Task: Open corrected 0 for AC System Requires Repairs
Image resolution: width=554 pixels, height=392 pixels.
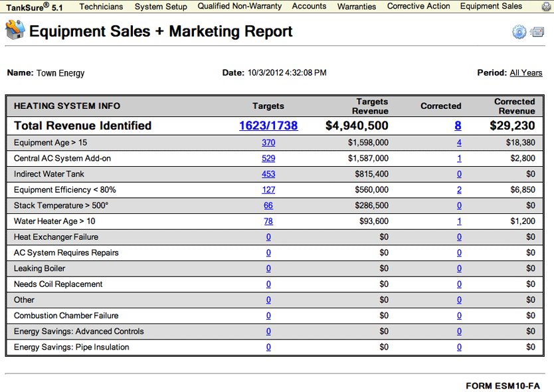Action: point(459,252)
